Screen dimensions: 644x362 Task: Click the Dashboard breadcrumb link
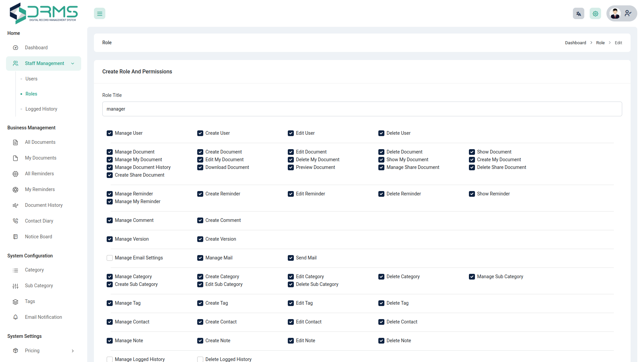(x=575, y=43)
